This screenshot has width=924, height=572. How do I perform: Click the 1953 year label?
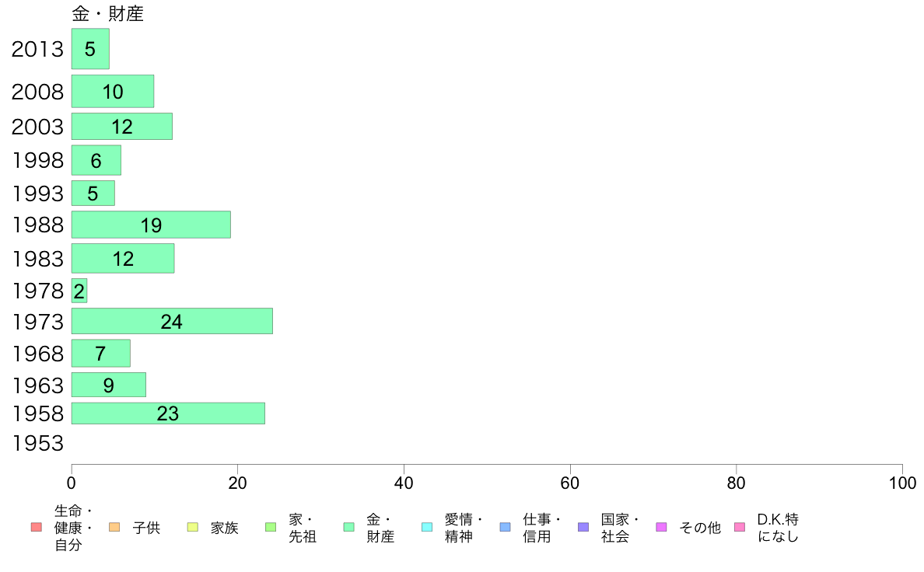[37, 443]
